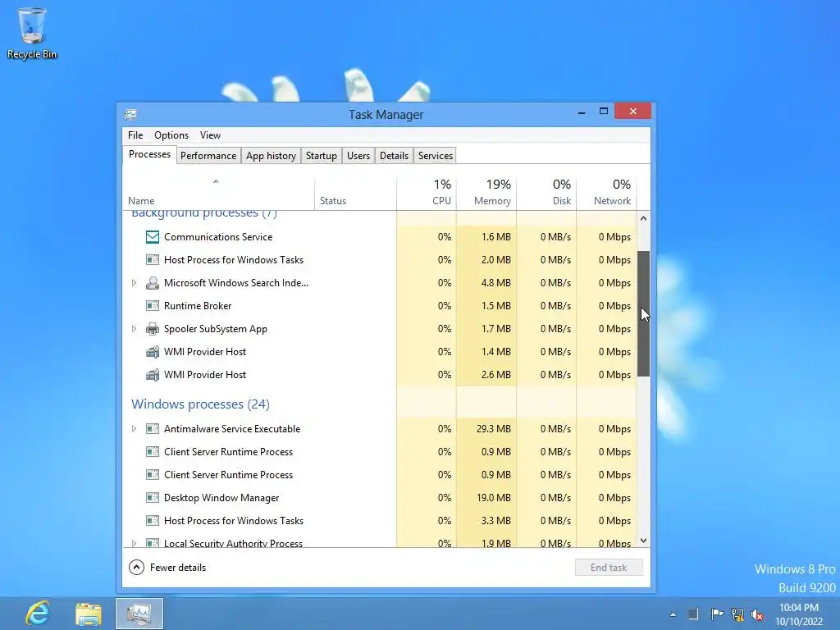Click the End task button
This screenshot has height=630, width=840.
609,568
